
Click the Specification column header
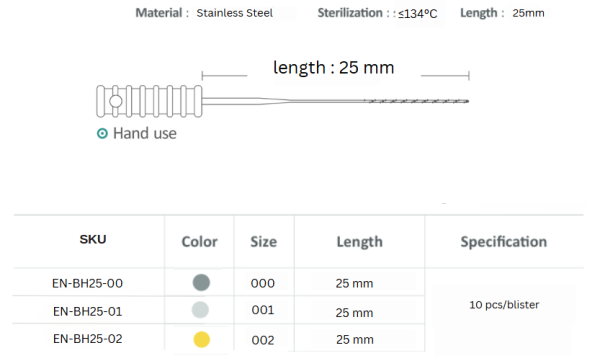coord(504,242)
